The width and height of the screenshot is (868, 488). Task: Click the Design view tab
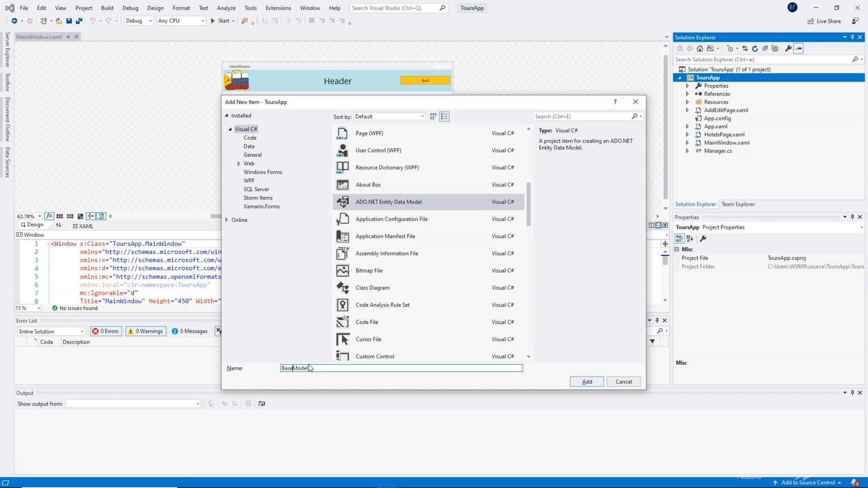[x=32, y=225]
